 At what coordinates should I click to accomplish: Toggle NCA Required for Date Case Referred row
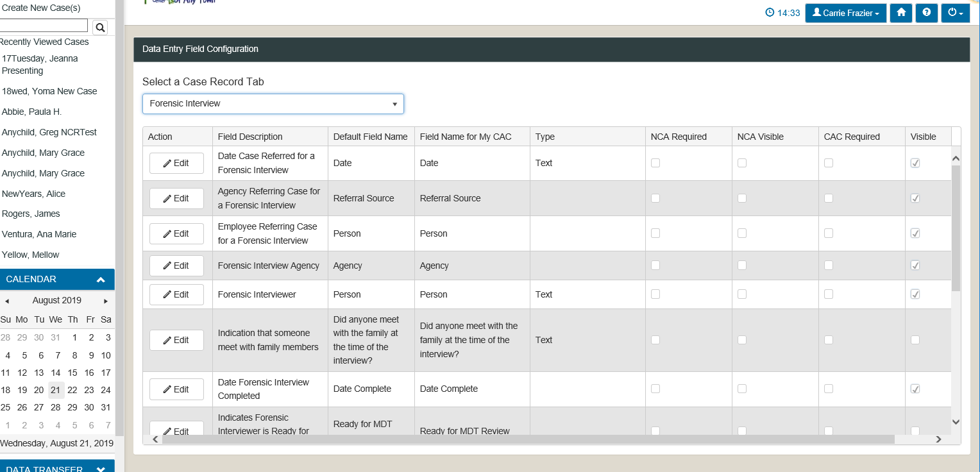(x=655, y=163)
